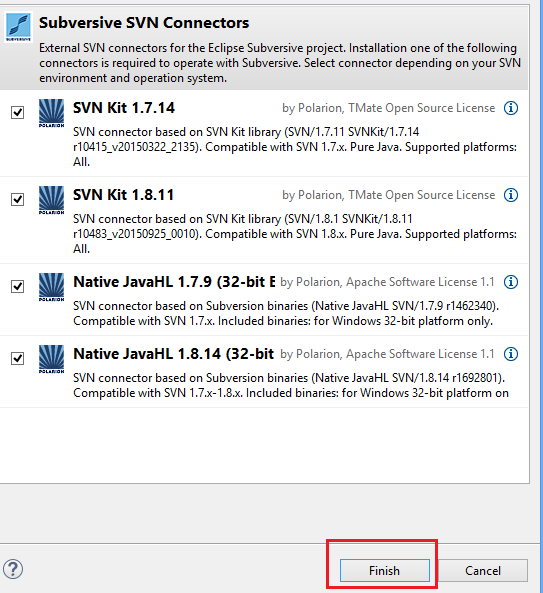Click description mentioning r10483_v20150925_0010

tap(295, 234)
